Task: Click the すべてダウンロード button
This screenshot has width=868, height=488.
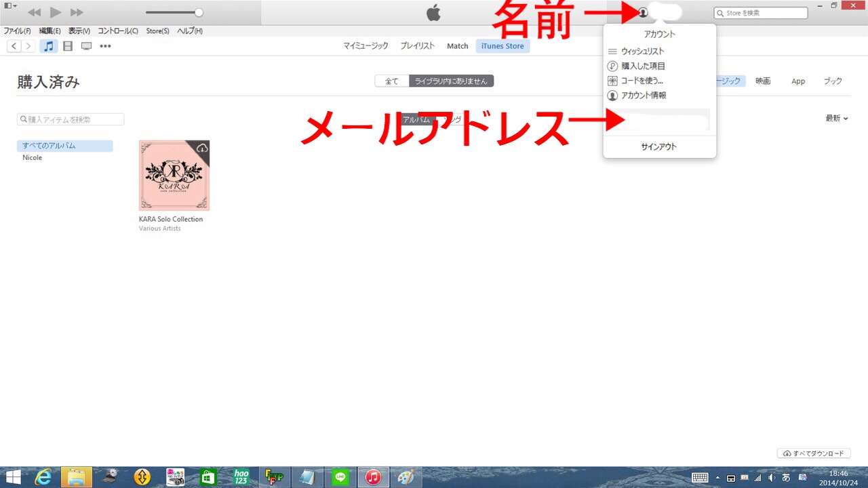Action: [814, 453]
